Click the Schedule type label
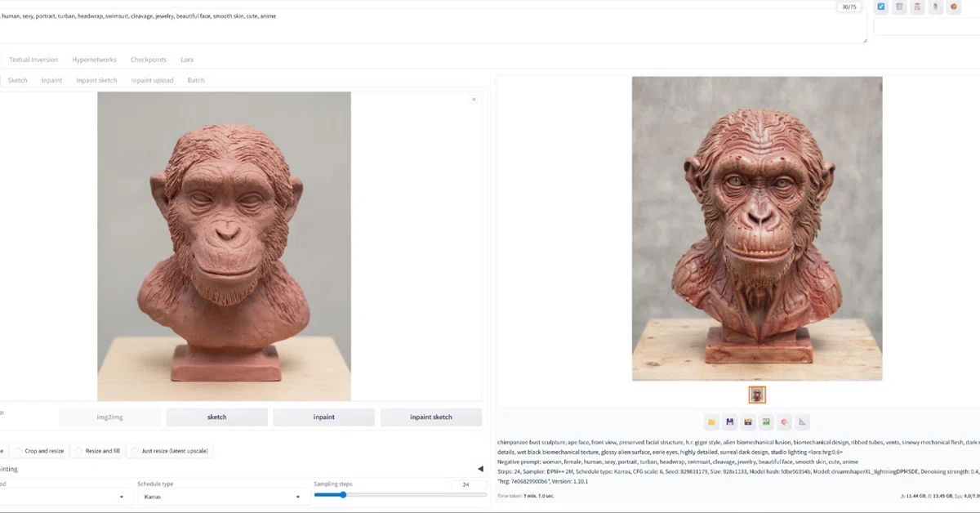The width and height of the screenshot is (980, 513). 155,484
